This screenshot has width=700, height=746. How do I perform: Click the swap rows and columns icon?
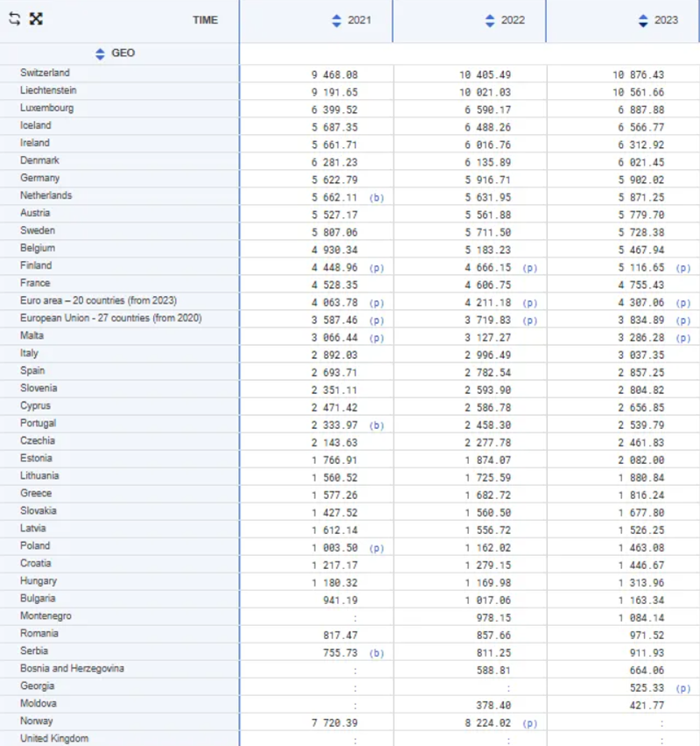(14, 19)
